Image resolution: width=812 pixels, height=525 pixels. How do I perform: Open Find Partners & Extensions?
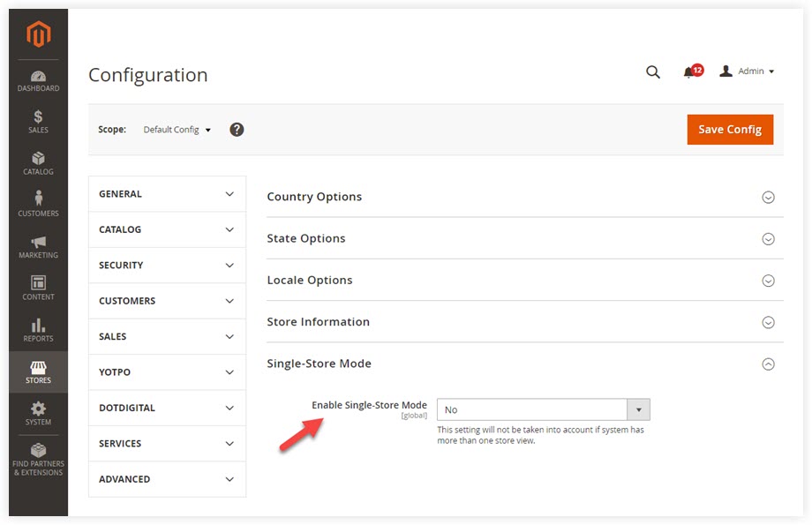coord(38,459)
